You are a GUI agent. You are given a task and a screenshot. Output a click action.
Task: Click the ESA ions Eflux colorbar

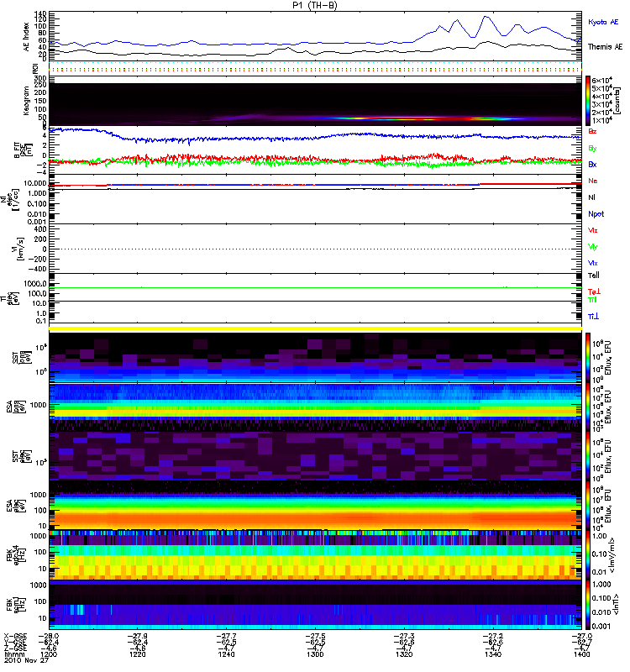point(588,407)
